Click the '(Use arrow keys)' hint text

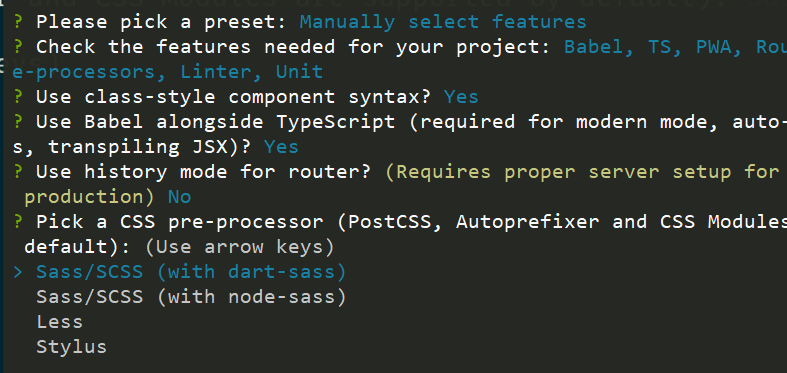click(239, 247)
